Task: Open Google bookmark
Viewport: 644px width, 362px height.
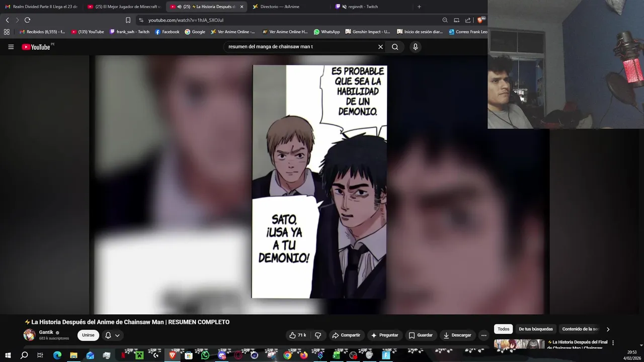Action: click(195, 32)
